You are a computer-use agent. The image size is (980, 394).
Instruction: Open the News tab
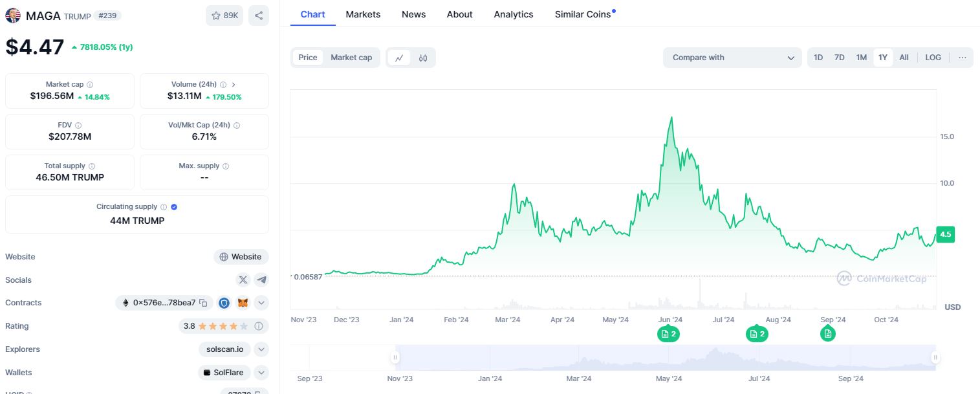pos(414,14)
